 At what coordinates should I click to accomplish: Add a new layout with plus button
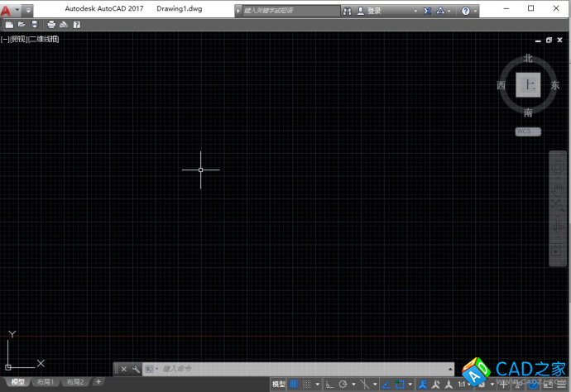[98, 382]
